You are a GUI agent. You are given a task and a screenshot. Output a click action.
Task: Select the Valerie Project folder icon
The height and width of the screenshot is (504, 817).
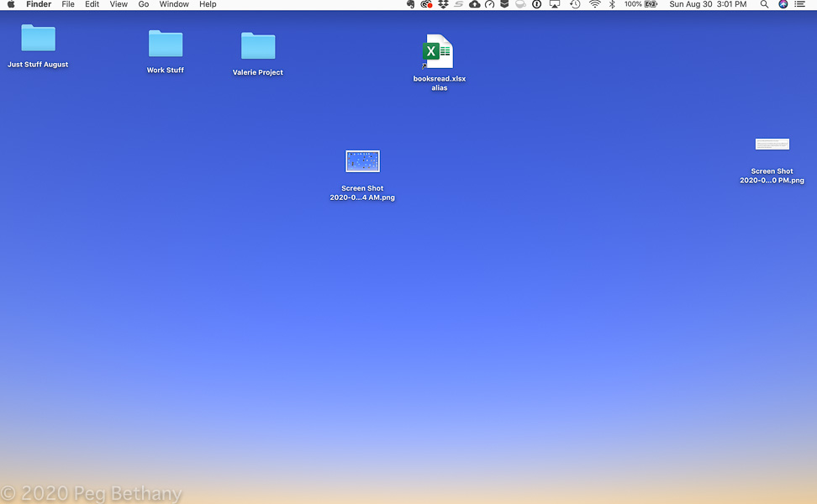tap(258, 46)
